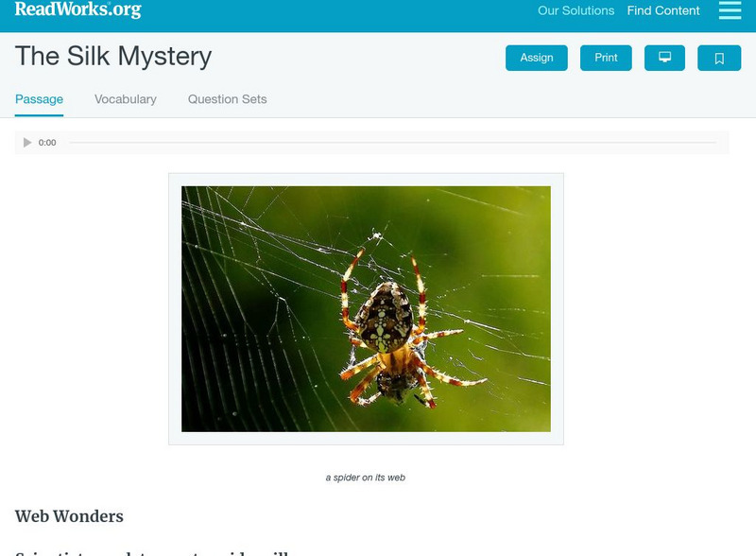Click the Web Wonders heading

coord(69,516)
